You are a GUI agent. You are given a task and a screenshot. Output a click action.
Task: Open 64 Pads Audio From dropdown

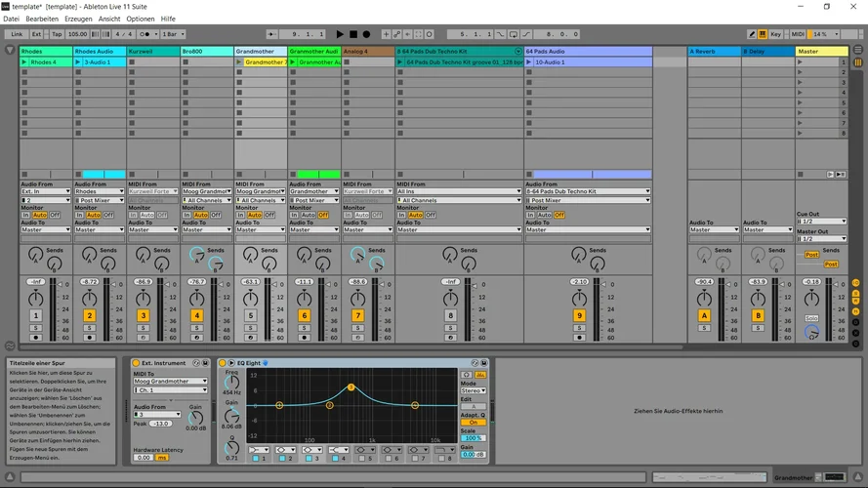click(588, 191)
